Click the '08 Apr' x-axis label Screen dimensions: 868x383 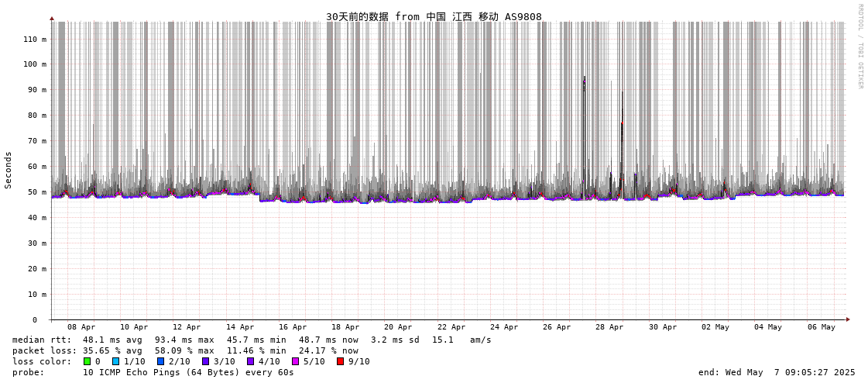pyautogui.click(x=81, y=328)
